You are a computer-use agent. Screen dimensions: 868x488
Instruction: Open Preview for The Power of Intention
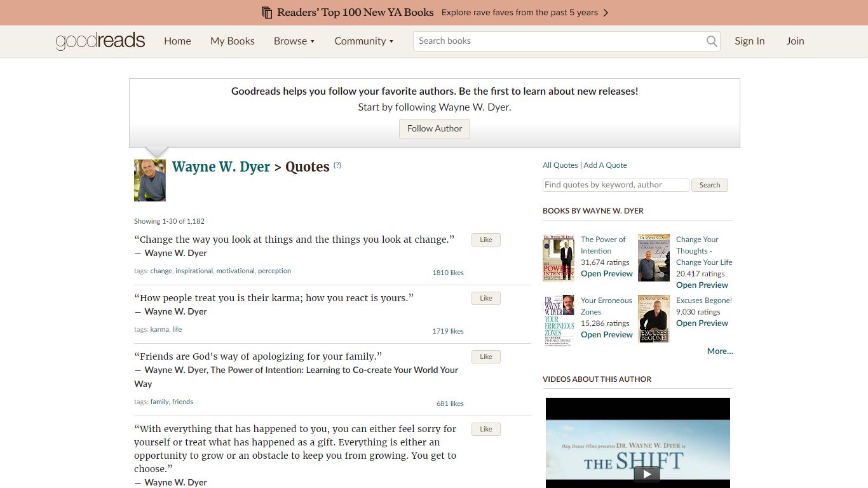[607, 274]
